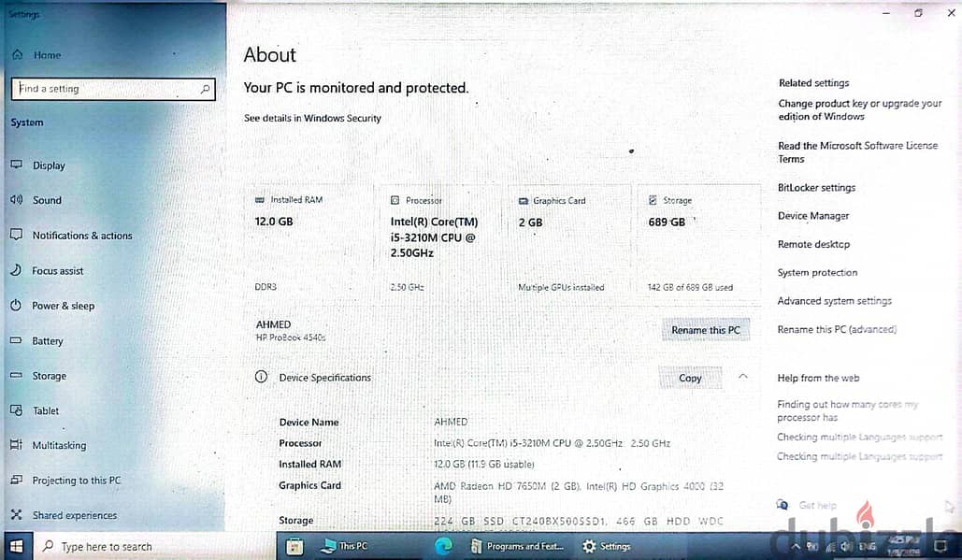The image size is (962, 560).
Task: Go to Settings Home
Action: pyautogui.click(x=36, y=55)
